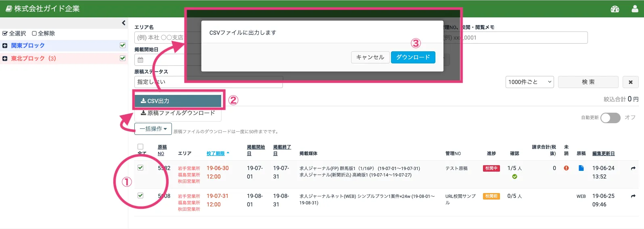
Task: Click ダウンロード in the CSV dialog
Action: pos(413,57)
